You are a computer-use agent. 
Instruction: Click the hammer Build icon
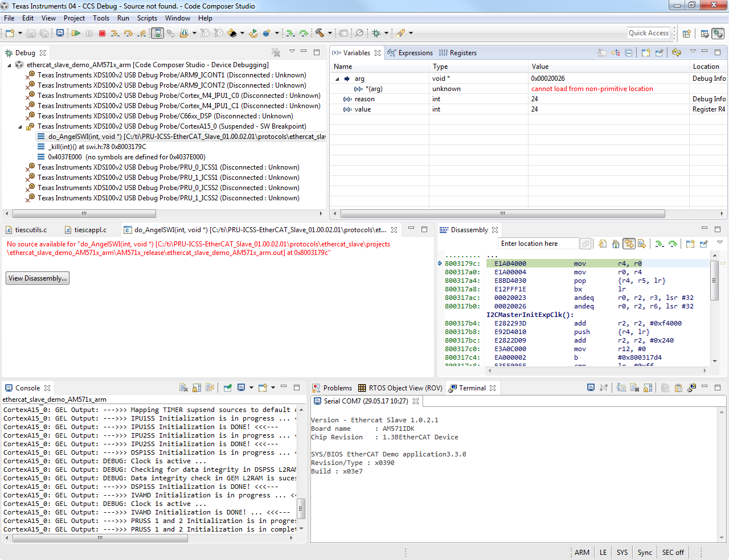320,33
